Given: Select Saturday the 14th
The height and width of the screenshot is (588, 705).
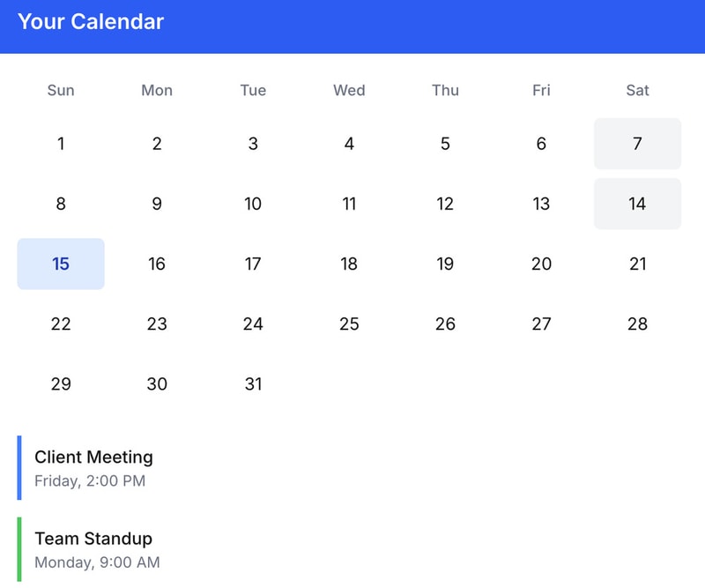Looking at the screenshot, I should [637, 204].
